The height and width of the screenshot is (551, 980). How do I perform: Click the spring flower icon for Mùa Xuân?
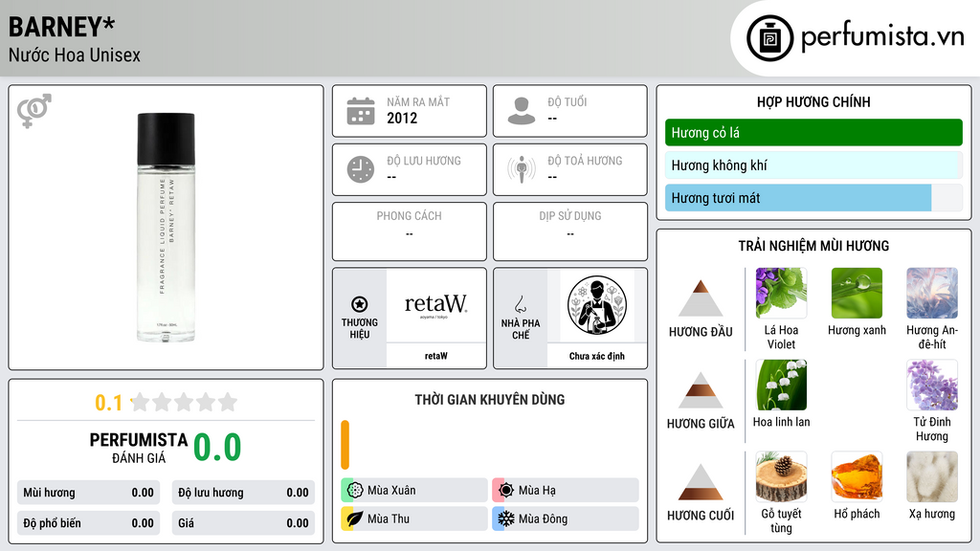[x=355, y=491]
